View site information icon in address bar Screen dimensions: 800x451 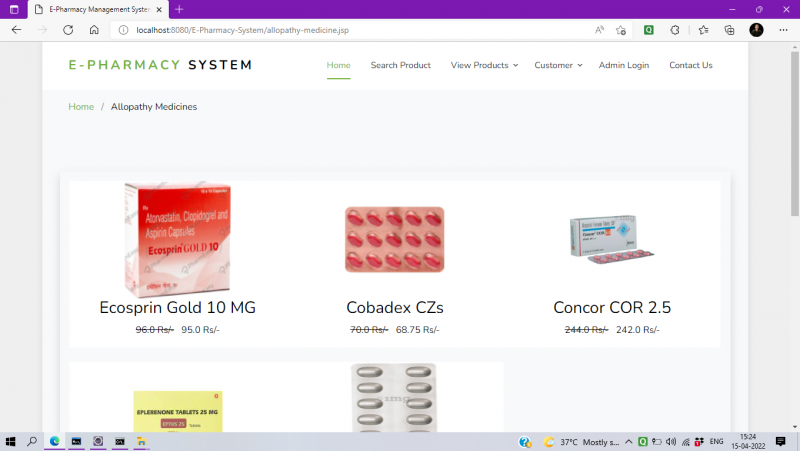coord(123,30)
